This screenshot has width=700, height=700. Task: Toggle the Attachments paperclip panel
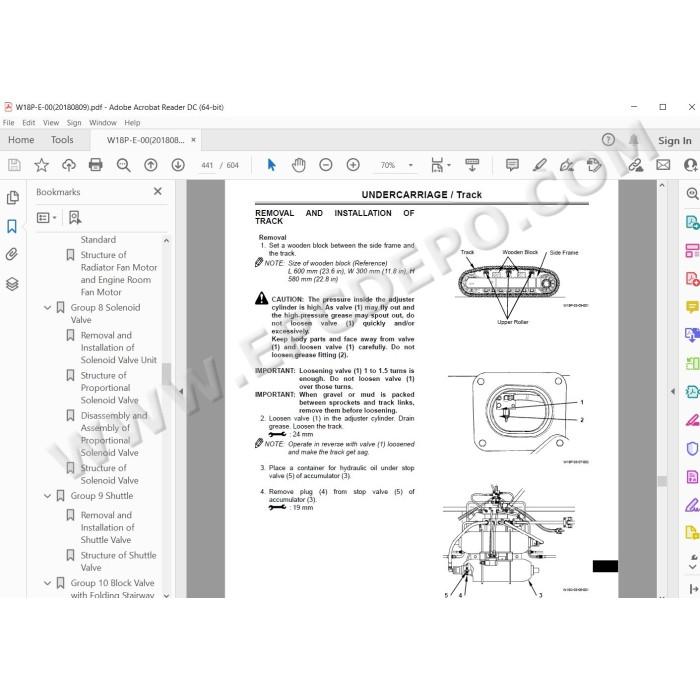pyautogui.click(x=12, y=255)
